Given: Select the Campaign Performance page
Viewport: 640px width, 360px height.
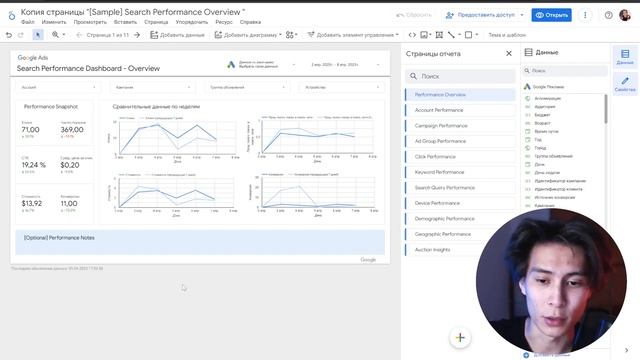Looking at the screenshot, I should [x=460, y=126].
